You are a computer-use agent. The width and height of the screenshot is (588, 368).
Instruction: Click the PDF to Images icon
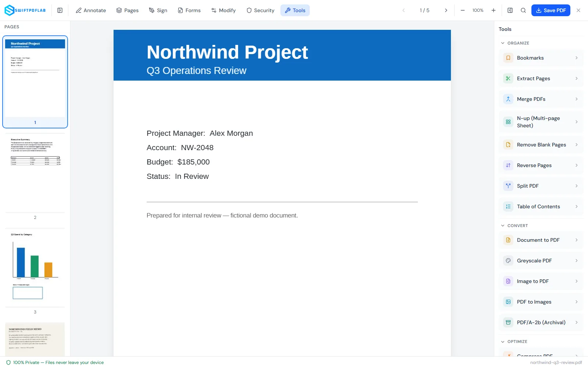click(x=508, y=302)
